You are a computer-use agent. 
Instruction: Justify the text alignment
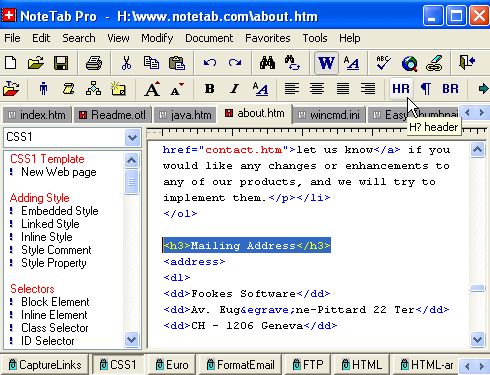click(343, 89)
